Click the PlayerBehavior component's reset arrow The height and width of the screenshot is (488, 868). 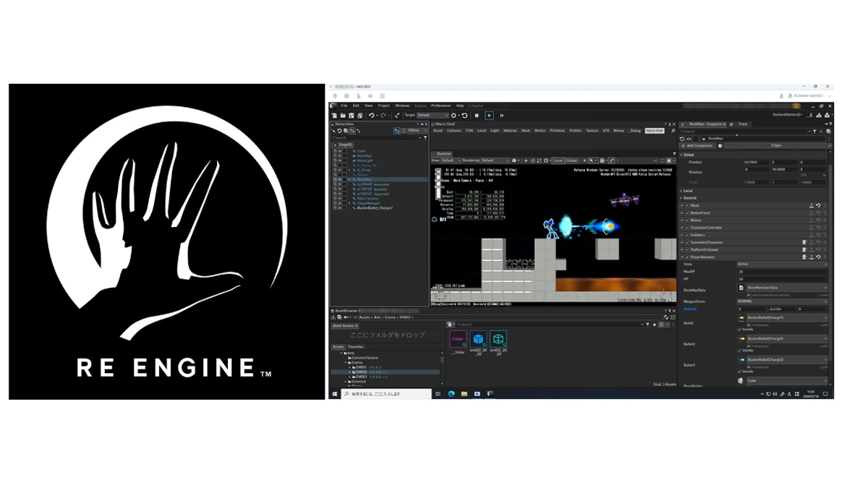click(818, 257)
